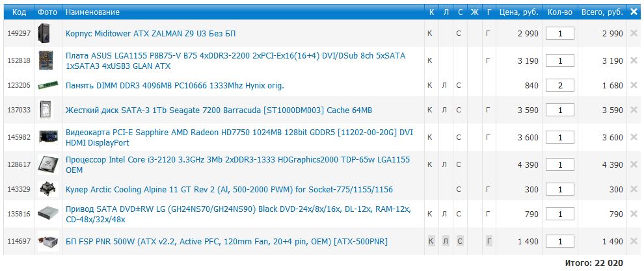The image size is (644, 271).
Task: Remove the Hynix DDR3 memory item
Action: click(634, 85)
